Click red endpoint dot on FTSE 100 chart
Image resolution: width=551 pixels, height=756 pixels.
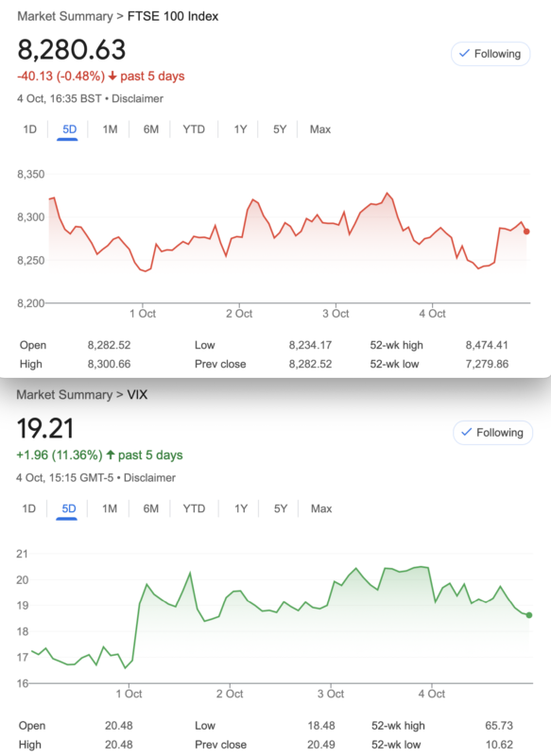coord(526,232)
